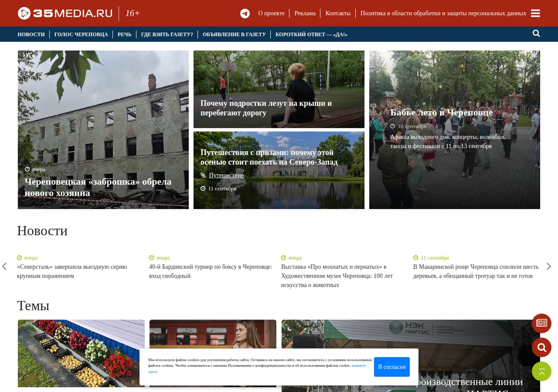The height and width of the screenshot is (392, 558).
Task: Click the red floating search button
Action: (542, 347)
